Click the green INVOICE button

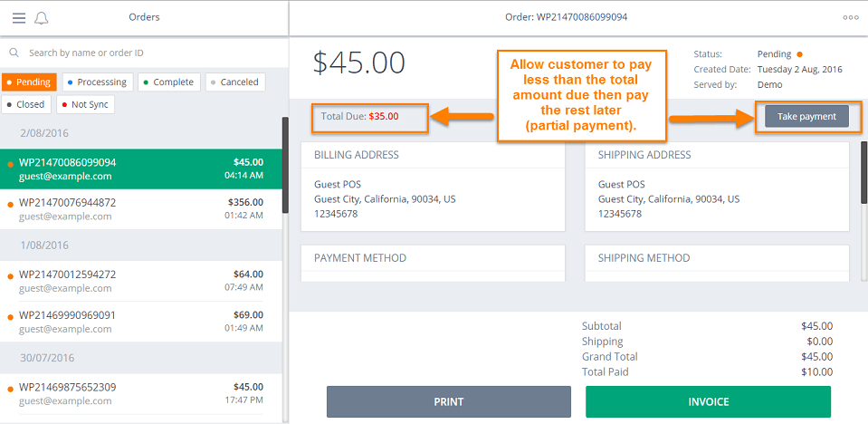point(707,402)
